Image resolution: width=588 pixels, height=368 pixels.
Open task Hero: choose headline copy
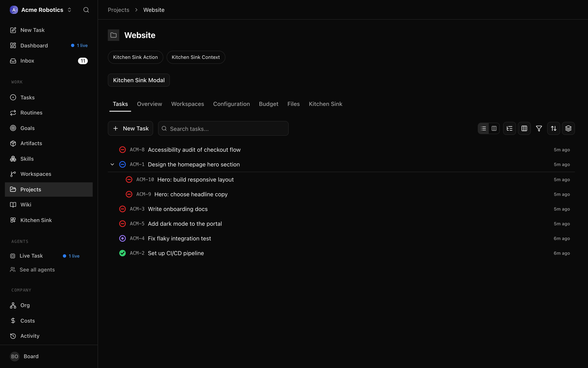[341, 194]
